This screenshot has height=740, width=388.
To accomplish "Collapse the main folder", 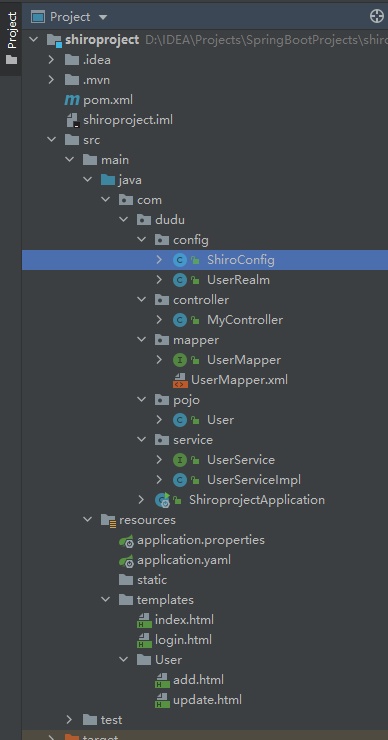I will pyautogui.click(x=69, y=160).
